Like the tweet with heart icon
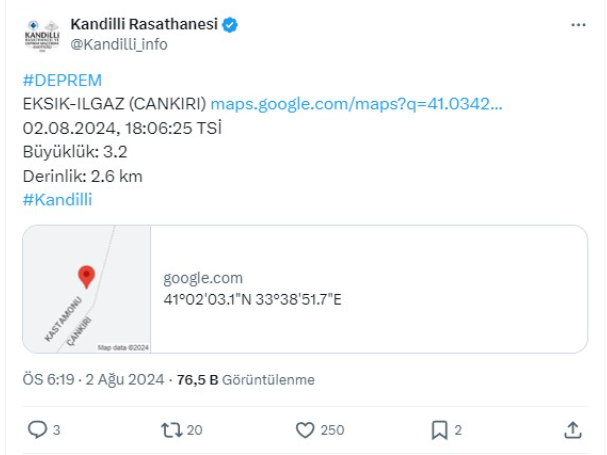Screen dimensions: 607x455 306,430
